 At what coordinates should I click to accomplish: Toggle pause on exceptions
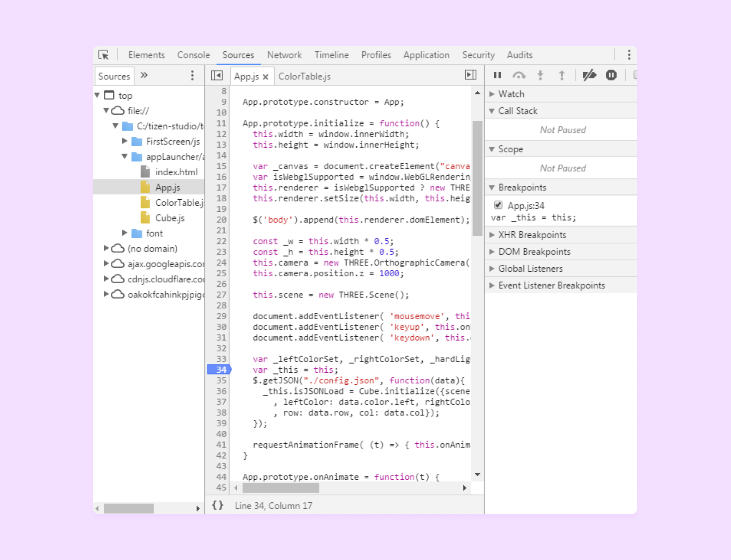(x=611, y=75)
